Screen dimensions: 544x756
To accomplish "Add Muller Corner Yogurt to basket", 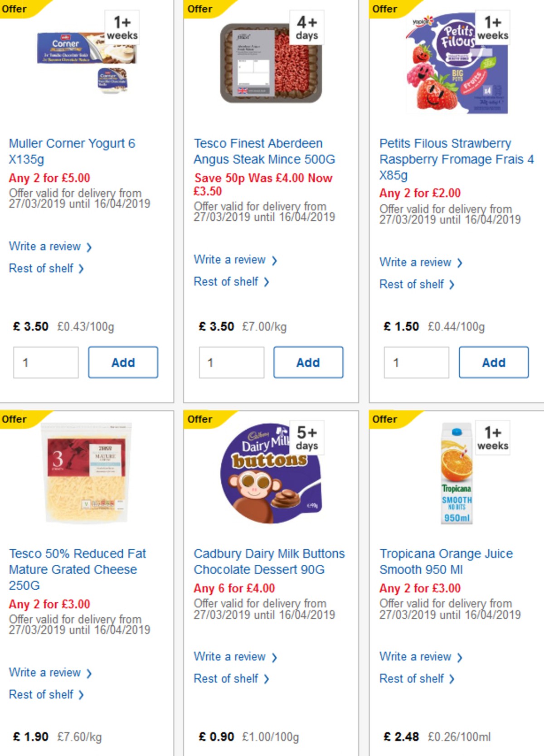I will coord(122,362).
